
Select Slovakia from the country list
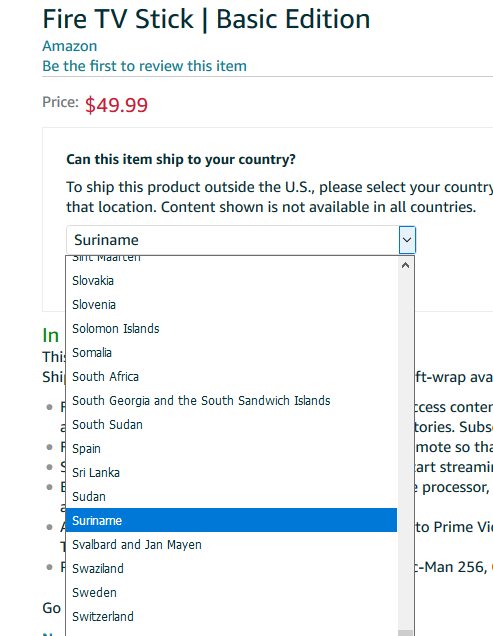click(231, 281)
